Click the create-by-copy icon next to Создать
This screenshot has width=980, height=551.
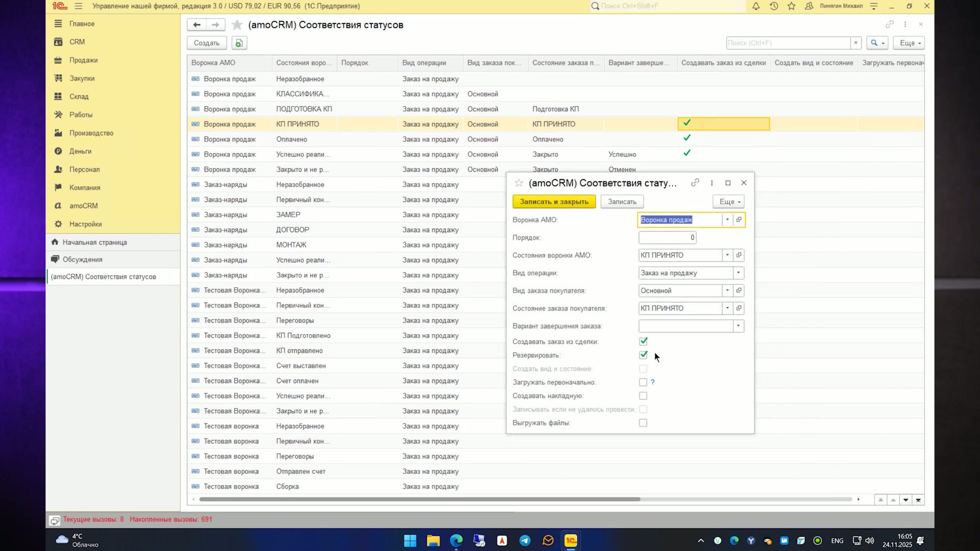click(x=239, y=43)
